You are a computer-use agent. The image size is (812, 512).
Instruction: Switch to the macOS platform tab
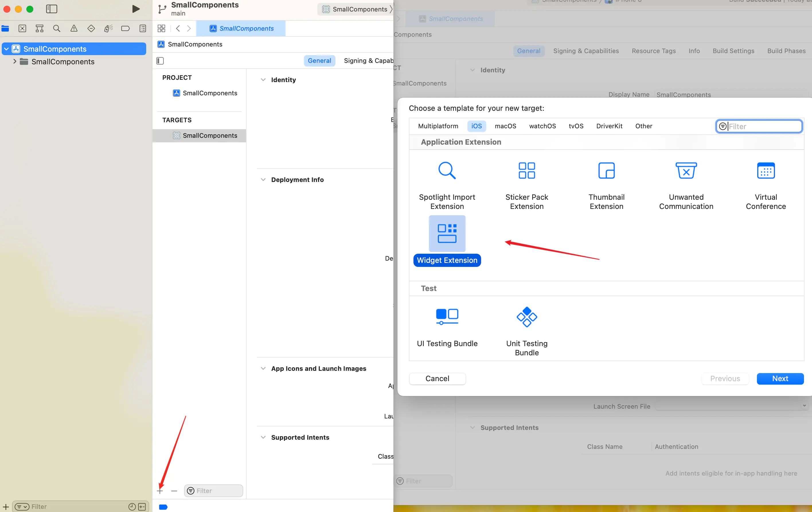(x=505, y=126)
